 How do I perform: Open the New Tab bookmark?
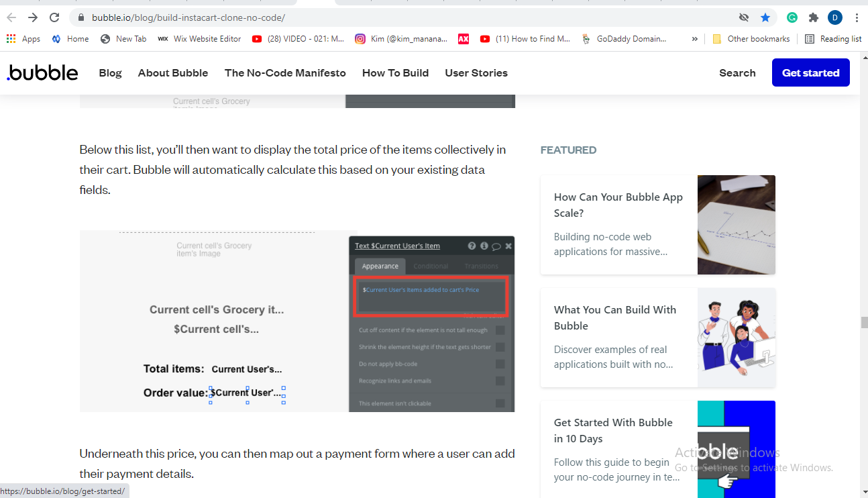(123, 39)
